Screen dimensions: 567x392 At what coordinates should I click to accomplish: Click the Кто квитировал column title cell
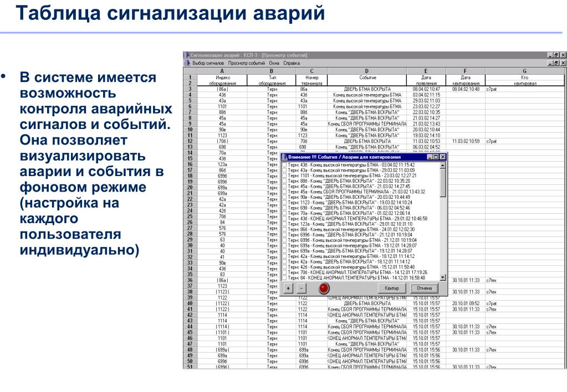coord(524,80)
